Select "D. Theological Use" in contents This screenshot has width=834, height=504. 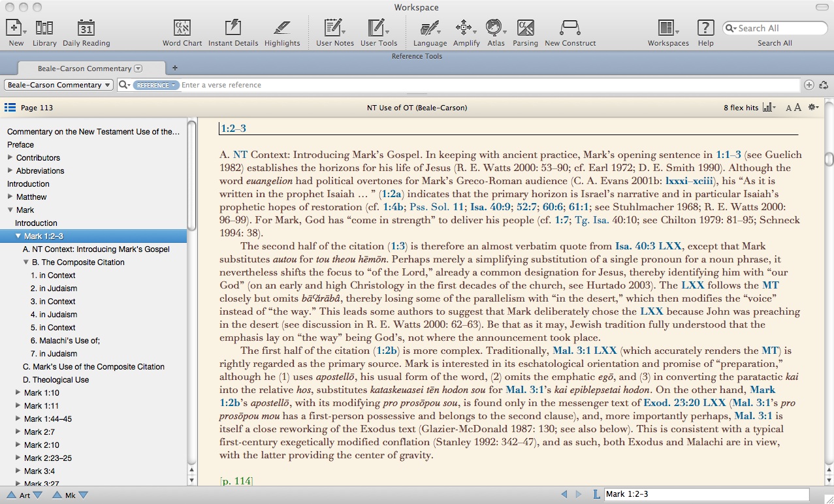pos(56,380)
